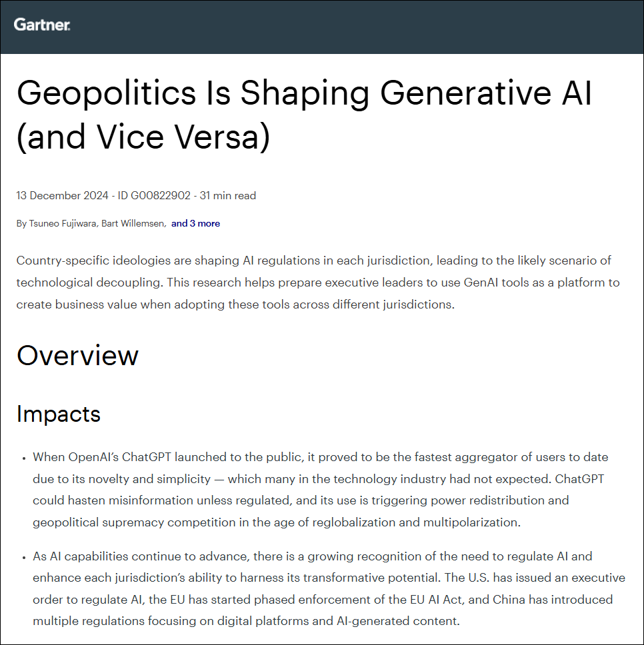
Task: Open the "and 3 more" authors link
Action: tap(195, 223)
